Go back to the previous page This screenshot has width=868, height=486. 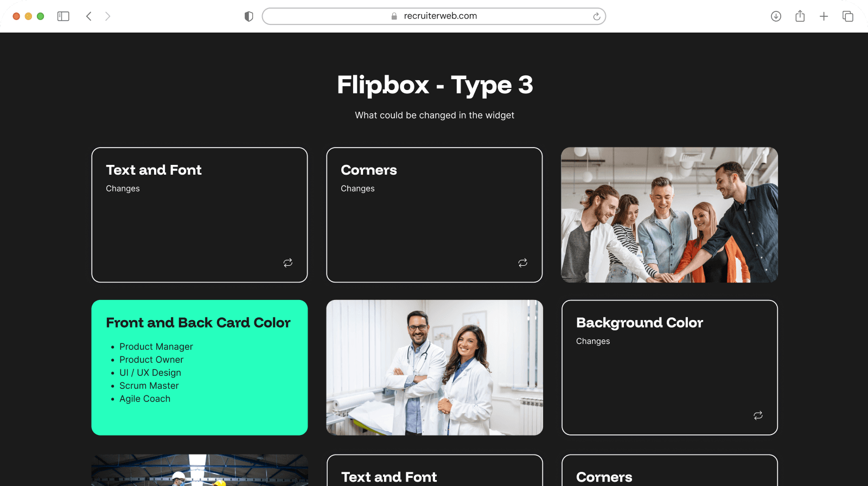pos(89,16)
